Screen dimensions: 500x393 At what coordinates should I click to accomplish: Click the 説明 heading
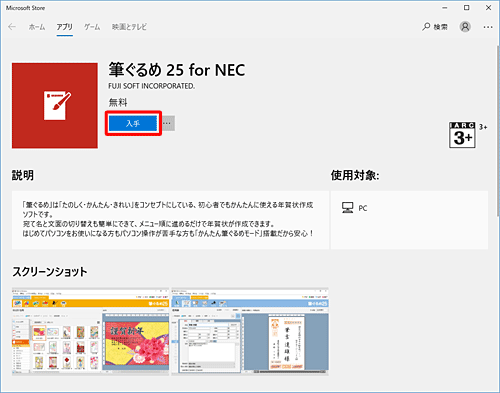23,175
